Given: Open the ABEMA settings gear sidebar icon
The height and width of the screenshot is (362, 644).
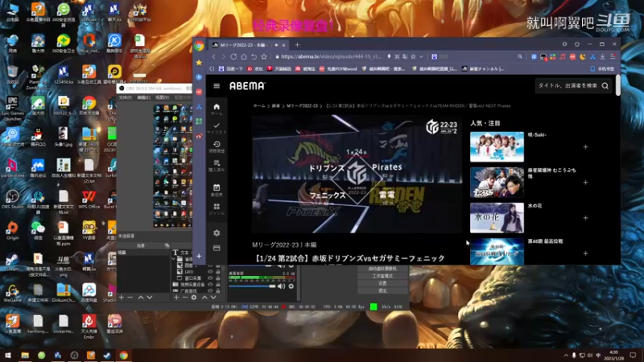Looking at the screenshot, I should 217,232.
